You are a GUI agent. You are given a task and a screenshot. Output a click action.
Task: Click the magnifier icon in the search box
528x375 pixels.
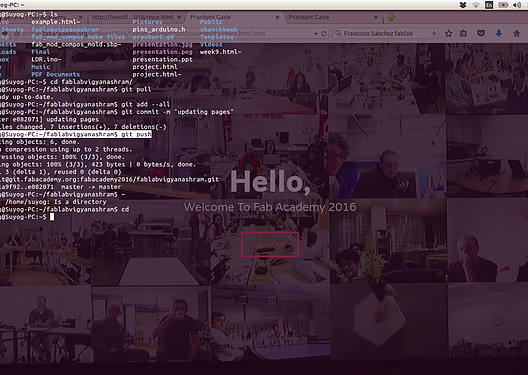(338, 33)
